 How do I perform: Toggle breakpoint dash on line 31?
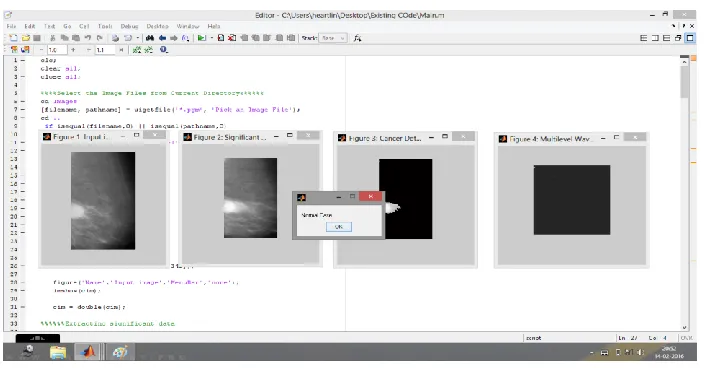23,307
